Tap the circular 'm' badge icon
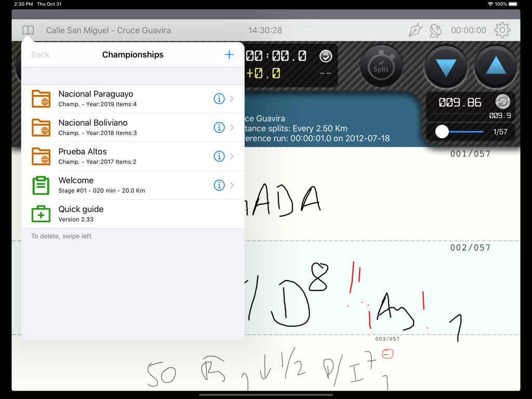Viewport: 532px width, 399px height. click(325, 57)
